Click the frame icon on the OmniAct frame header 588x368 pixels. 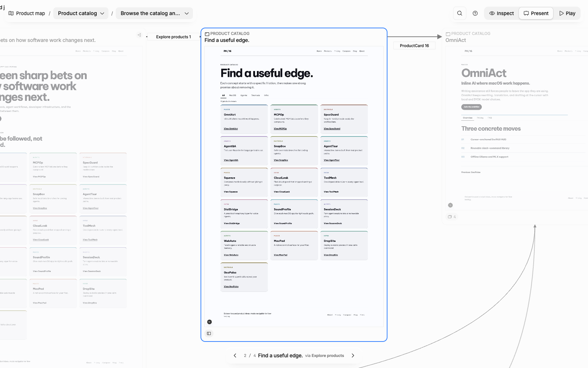[448, 34]
